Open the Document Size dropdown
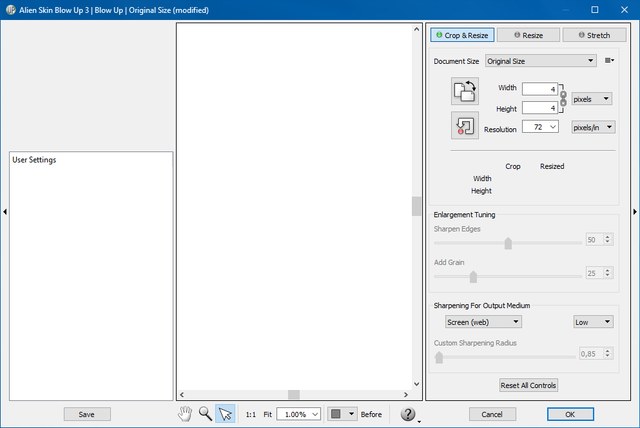Viewport: 640px width, 428px height. tap(540, 61)
